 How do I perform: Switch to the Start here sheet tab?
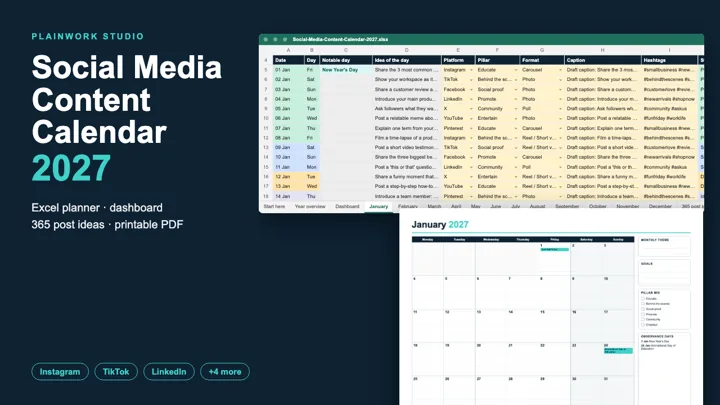click(x=275, y=207)
